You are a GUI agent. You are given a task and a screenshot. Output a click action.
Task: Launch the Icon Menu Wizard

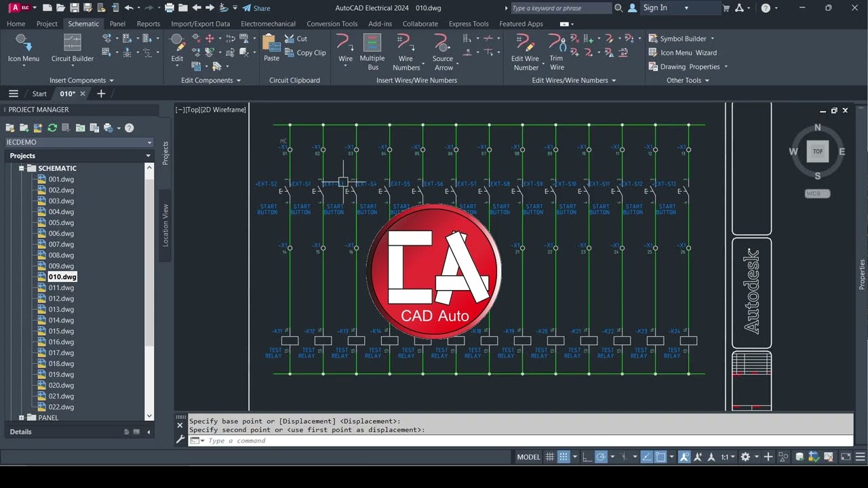click(x=683, y=53)
